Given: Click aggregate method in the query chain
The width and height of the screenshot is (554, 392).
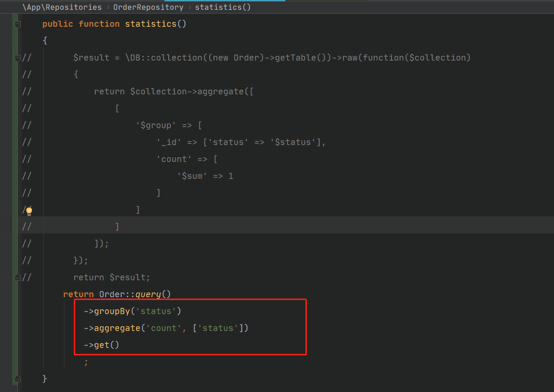Looking at the screenshot, I should tap(117, 328).
